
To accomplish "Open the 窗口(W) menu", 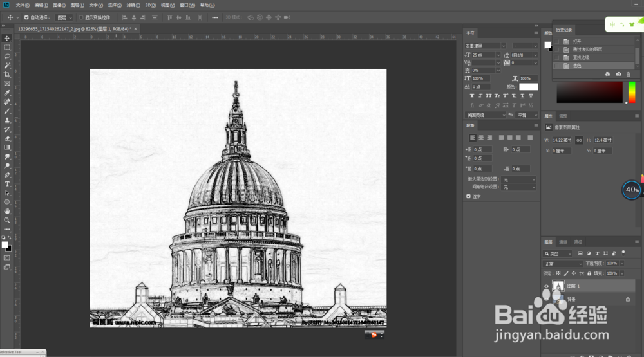I will tap(187, 5).
